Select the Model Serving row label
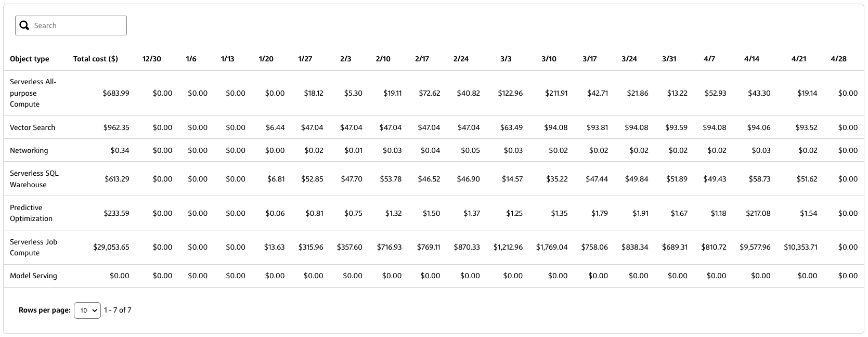 33,276
